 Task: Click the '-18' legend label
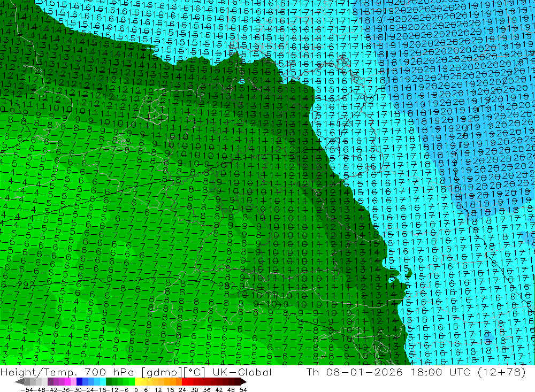pos(101,390)
